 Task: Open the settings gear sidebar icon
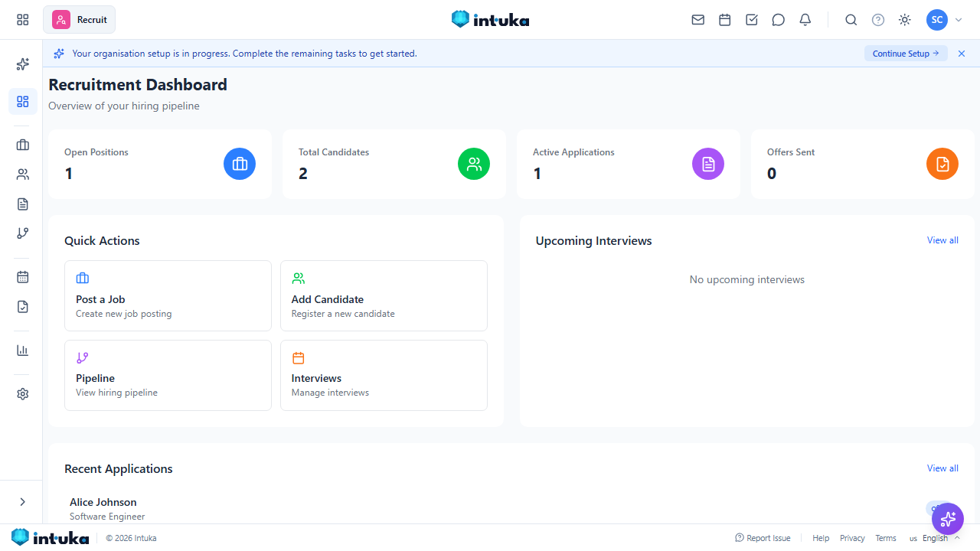pos(23,394)
